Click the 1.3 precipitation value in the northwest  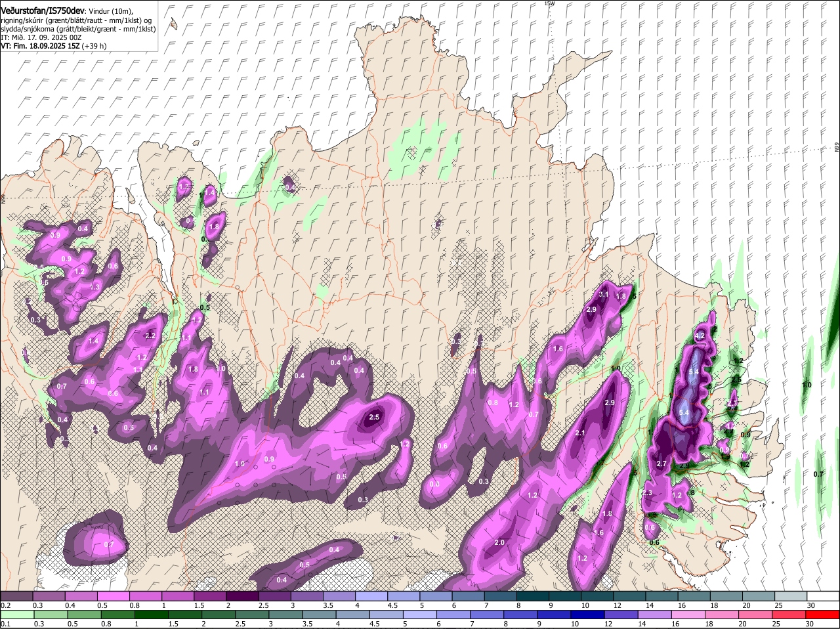pyautogui.click(x=94, y=287)
